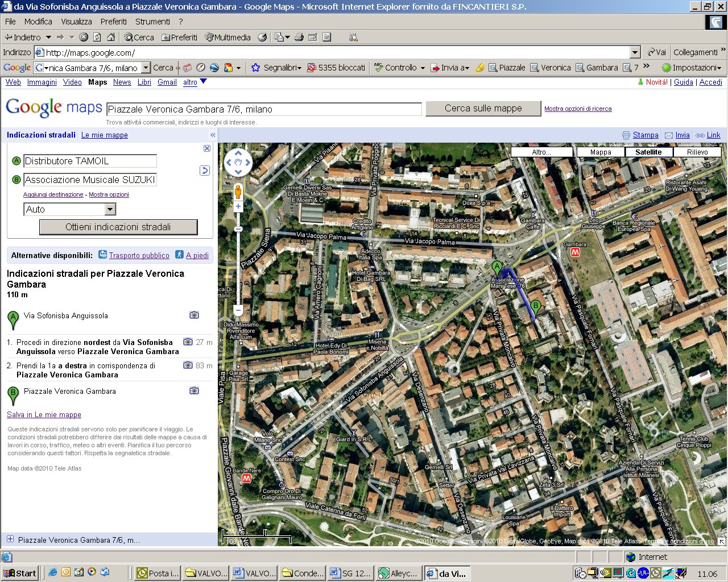728x582 pixels.
Task: Open the File menu
Action: [x=10, y=22]
